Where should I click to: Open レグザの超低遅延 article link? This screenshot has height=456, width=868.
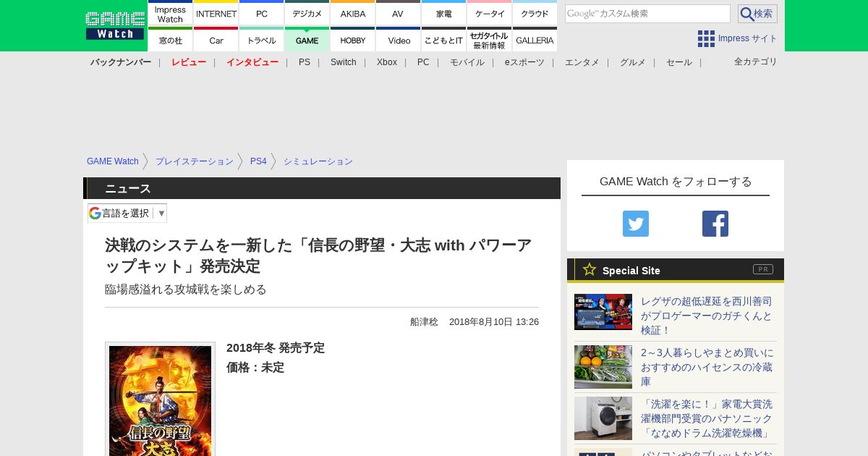click(707, 316)
